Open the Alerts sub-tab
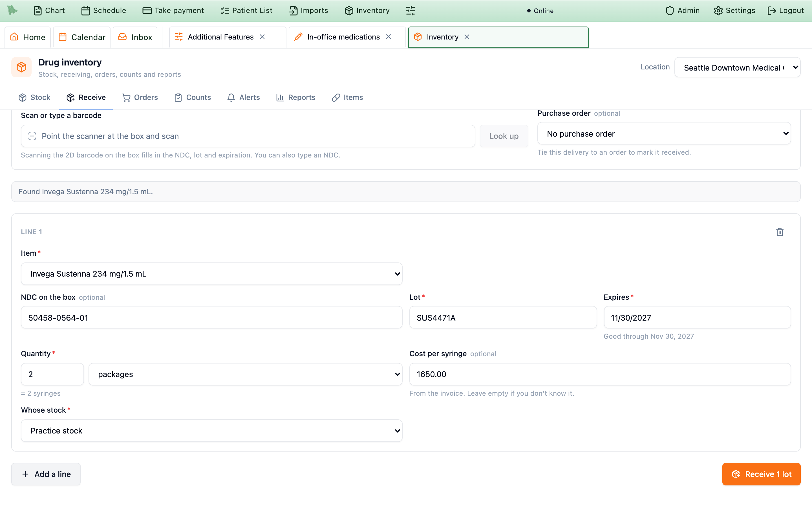Viewport: 812px width, 508px height. [x=244, y=97]
